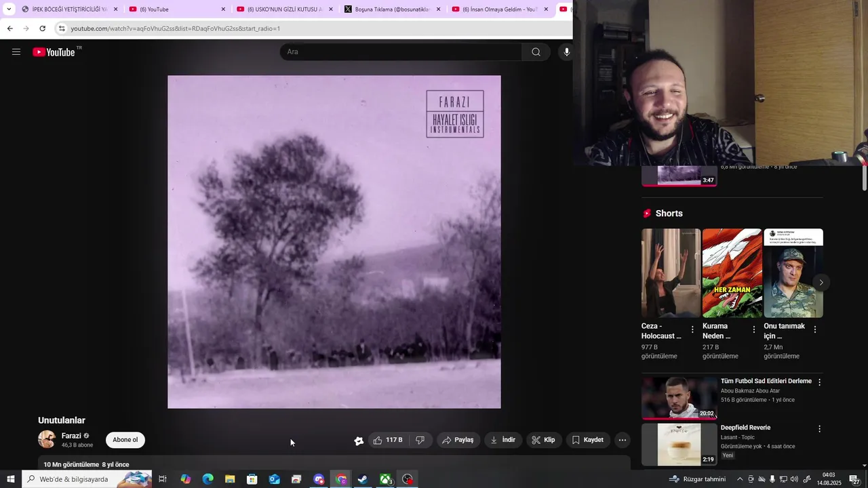
Task: Open options for Deepfield Reverie video
Action: click(x=819, y=429)
